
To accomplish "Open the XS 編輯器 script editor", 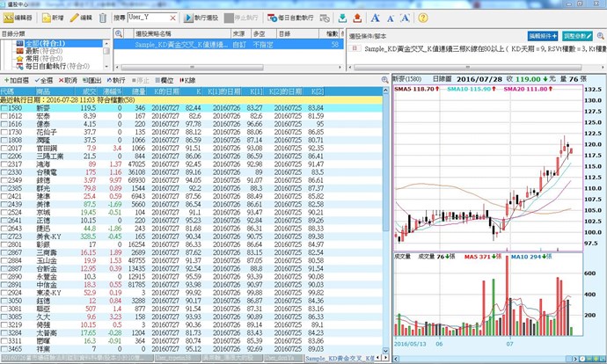I will coord(18,18).
